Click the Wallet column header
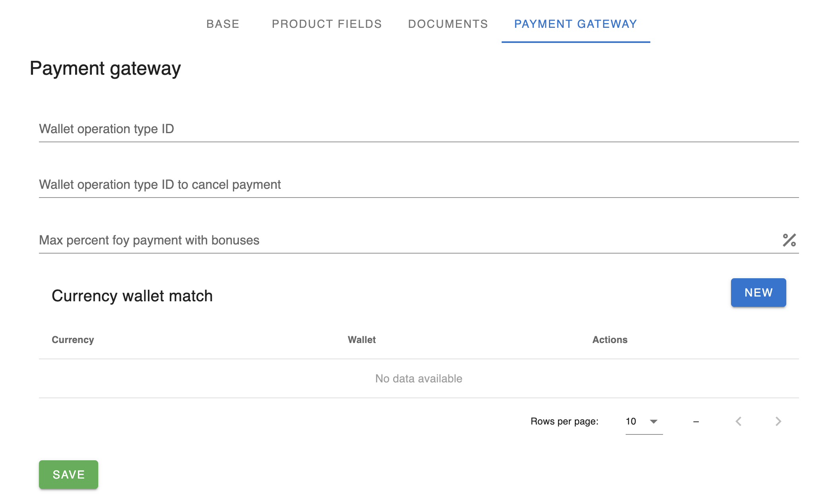Image resolution: width=830 pixels, height=504 pixels. click(362, 340)
